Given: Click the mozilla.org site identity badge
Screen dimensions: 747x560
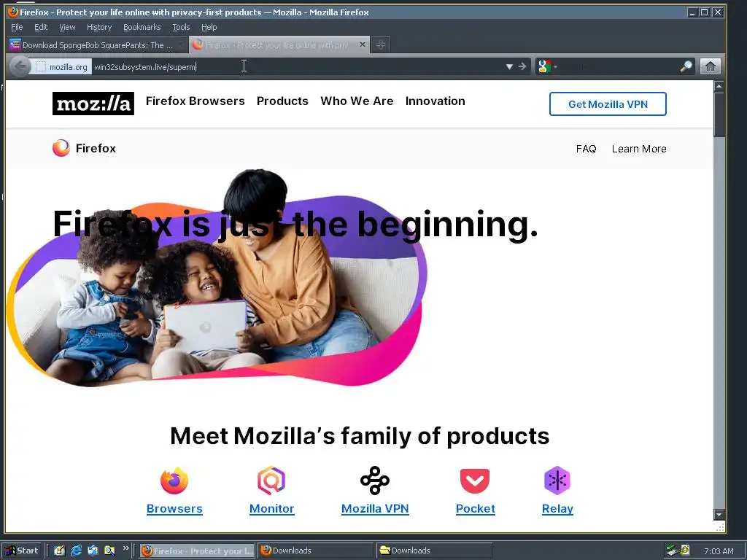Looking at the screenshot, I should tap(62, 67).
